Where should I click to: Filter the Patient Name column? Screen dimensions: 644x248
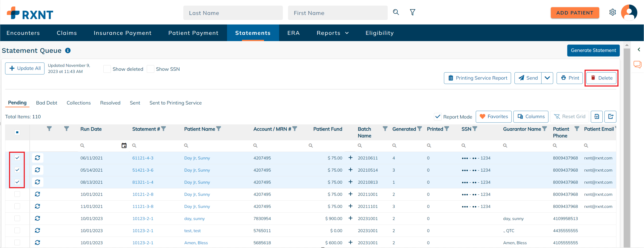(218, 129)
